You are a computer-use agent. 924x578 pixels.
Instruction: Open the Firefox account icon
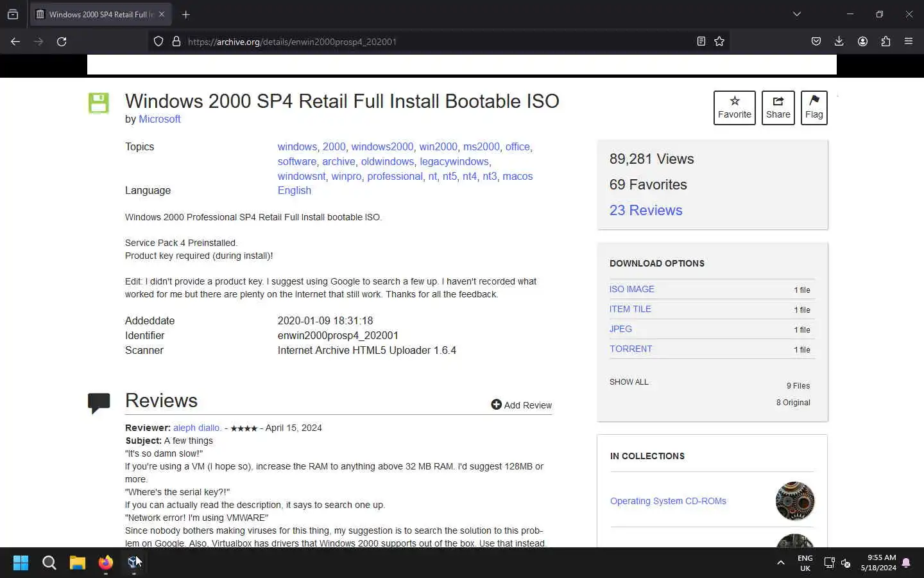[862, 41]
